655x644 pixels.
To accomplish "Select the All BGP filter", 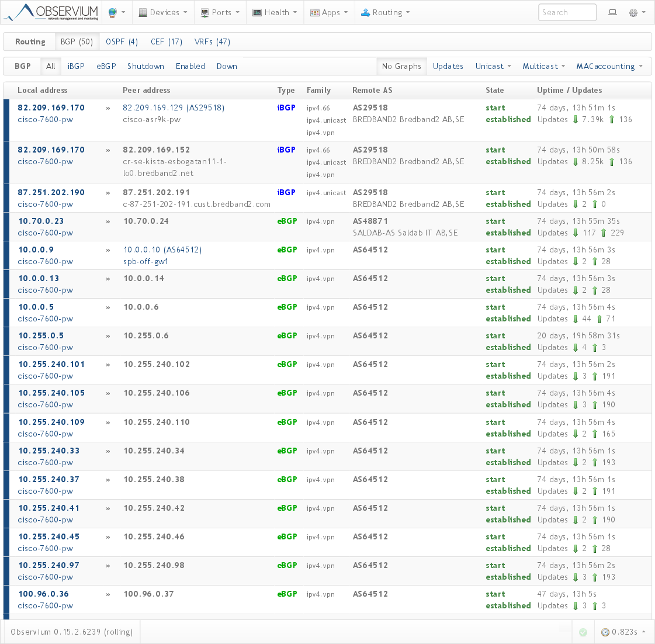I will tap(51, 66).
